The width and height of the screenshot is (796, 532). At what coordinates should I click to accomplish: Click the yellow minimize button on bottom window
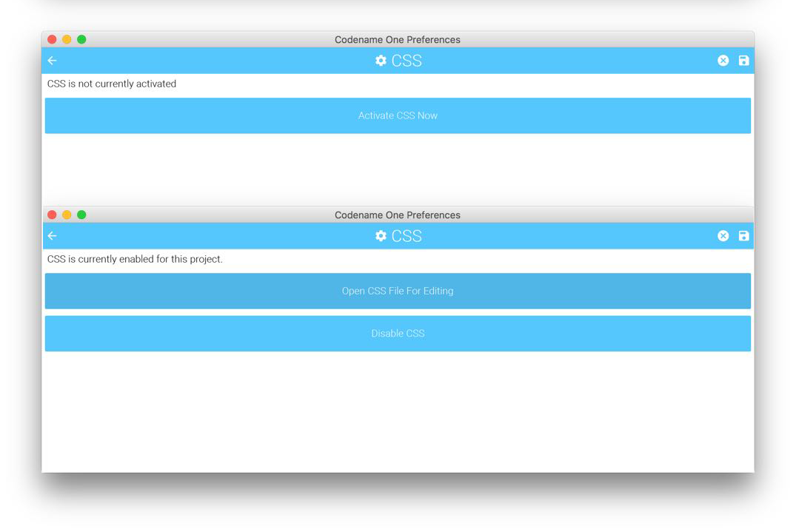click(x=67, y=215)
